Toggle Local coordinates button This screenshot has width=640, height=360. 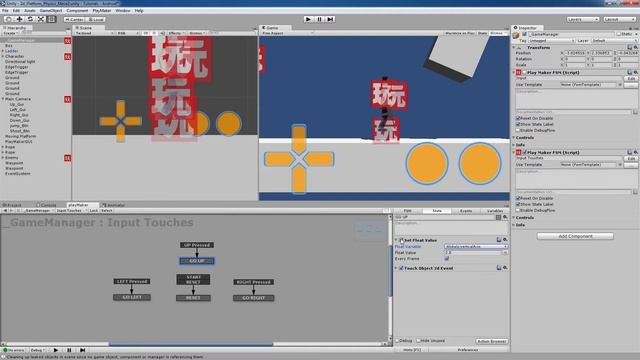pyautogui.click(x=96, y=19)
